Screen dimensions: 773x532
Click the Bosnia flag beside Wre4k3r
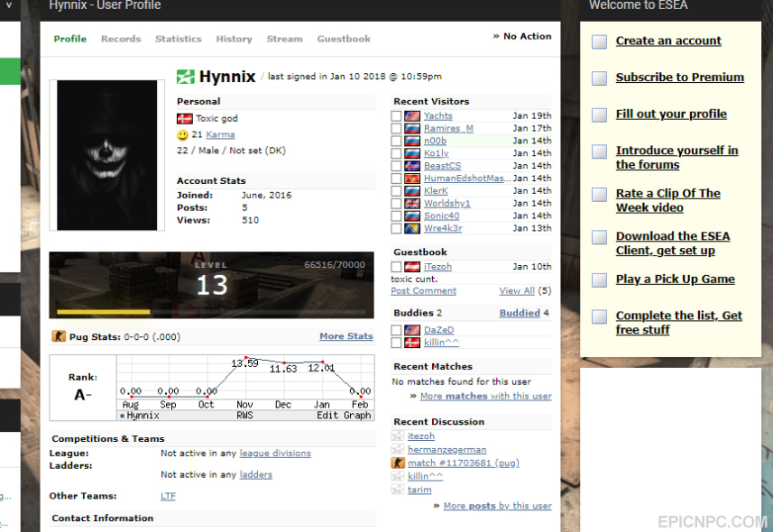point(412,228)
